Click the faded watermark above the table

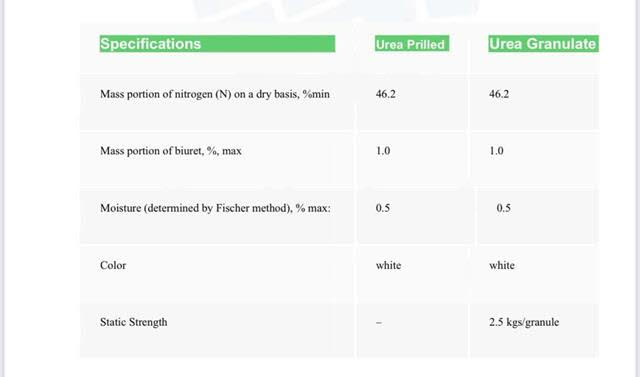pyautogui.click(x=337, y=9)
